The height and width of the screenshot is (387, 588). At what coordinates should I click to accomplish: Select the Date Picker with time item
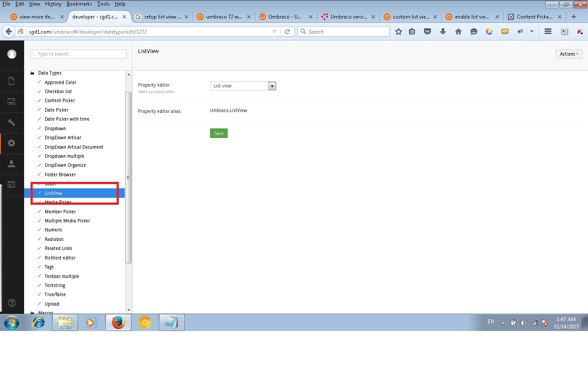(x=67, y=119)
